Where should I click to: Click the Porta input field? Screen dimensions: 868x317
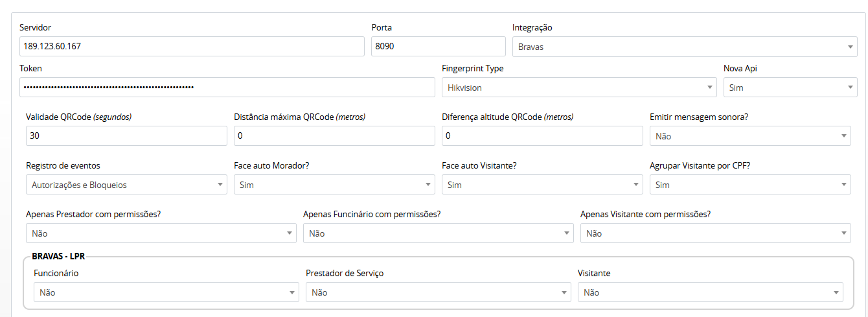coord(438,47)
